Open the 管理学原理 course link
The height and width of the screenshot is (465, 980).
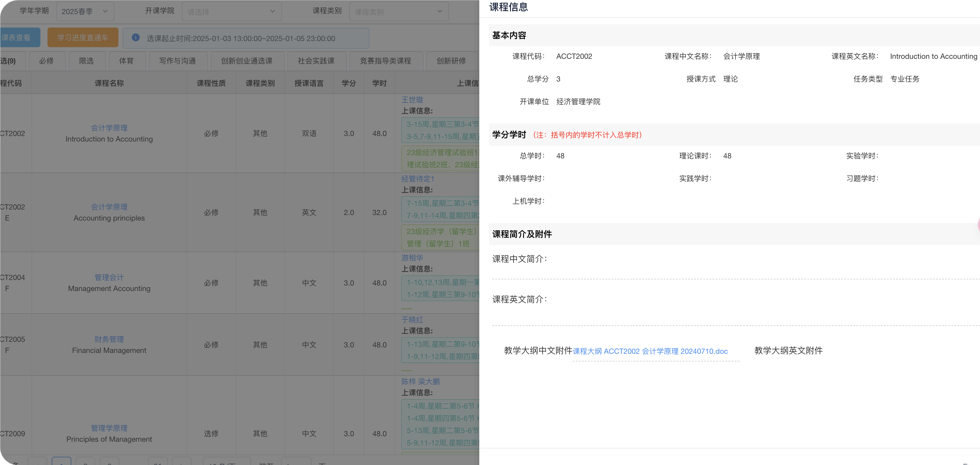pyautogui.click(x=109, y=428)
